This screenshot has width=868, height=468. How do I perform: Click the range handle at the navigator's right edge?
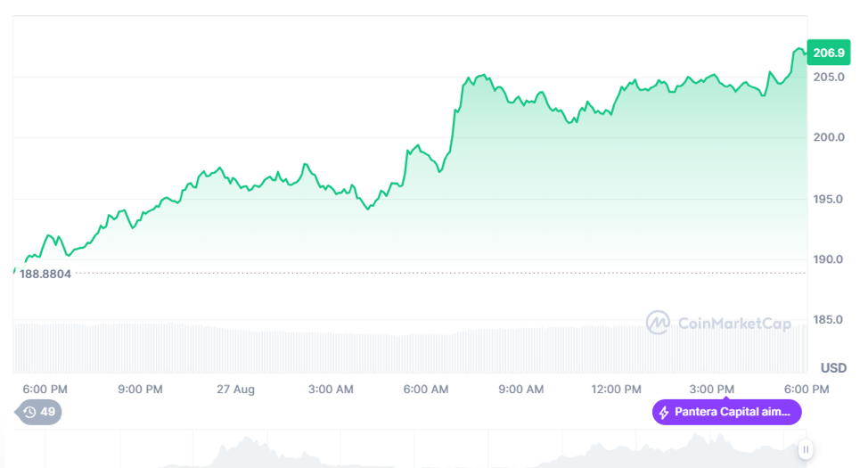pos(805,450)
